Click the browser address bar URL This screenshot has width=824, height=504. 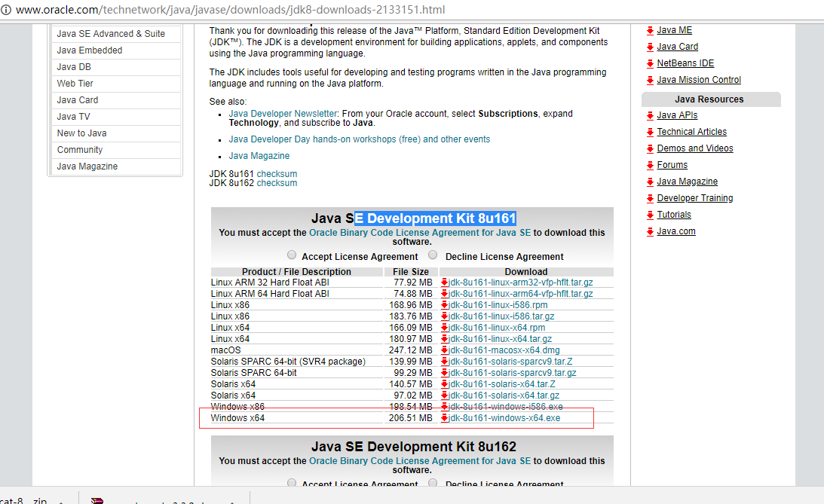tap(230, 10)
